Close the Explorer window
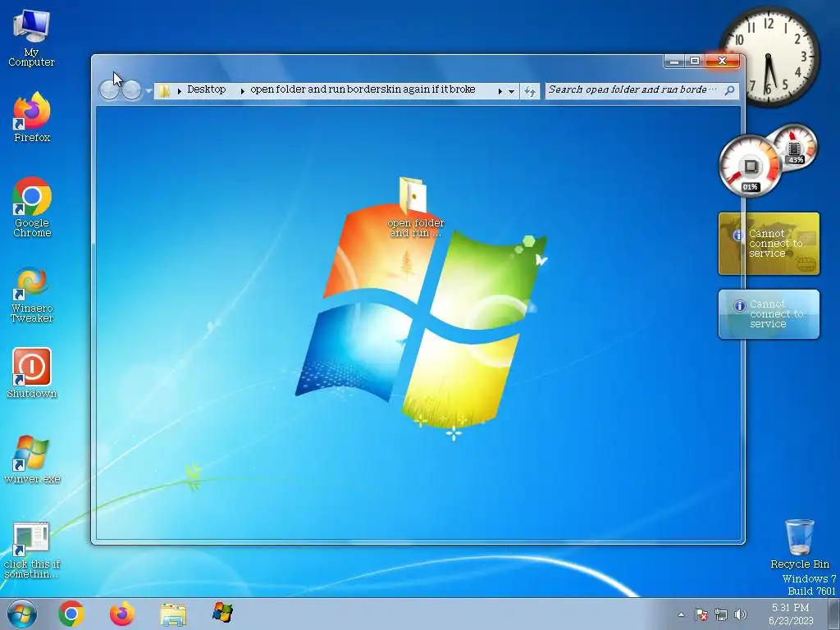The height and width of the screenshot is (630, 840). (723, 61)
